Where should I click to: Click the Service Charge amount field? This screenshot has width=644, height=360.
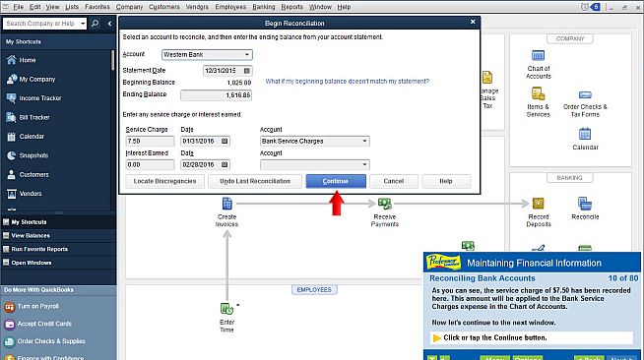point(150,141)
